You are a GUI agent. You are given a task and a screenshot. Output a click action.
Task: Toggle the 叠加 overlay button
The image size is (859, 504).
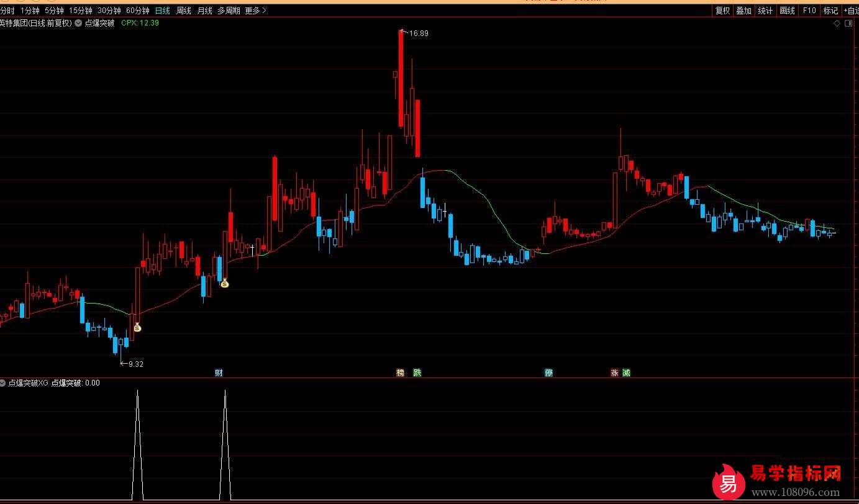[743, 11]
